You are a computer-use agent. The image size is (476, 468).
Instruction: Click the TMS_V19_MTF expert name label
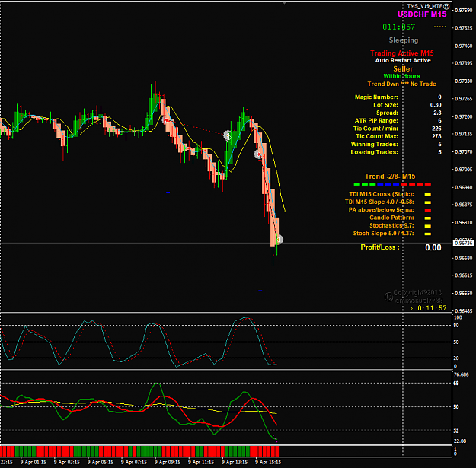click(x=425, y=6)
